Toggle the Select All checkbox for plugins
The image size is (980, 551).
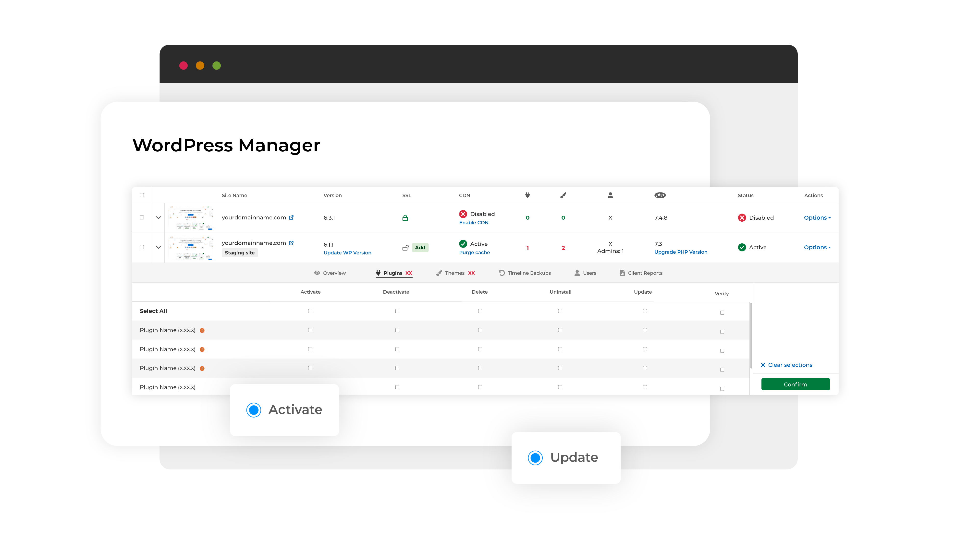tap(310, 311)
